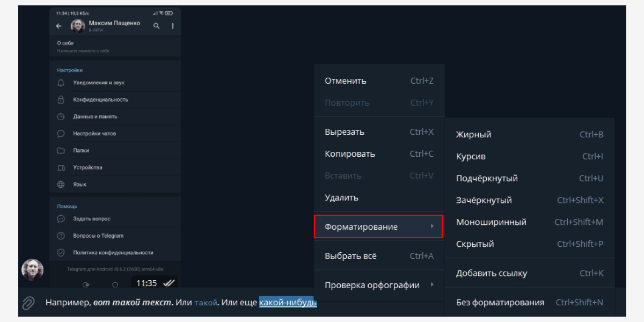Tap the back arrow in phone screenshot
This screenshot has width=644, height=322.
click(x=59, y=26)
